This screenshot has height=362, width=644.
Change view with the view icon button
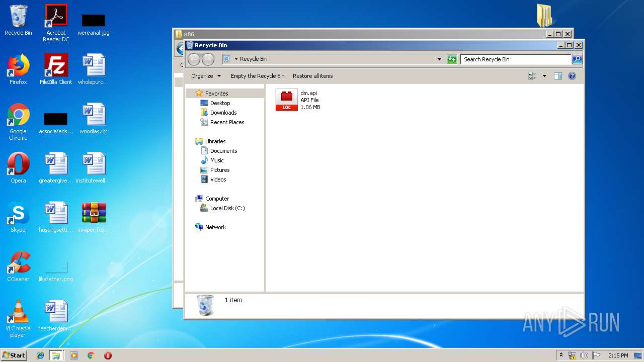pos(533,76)
